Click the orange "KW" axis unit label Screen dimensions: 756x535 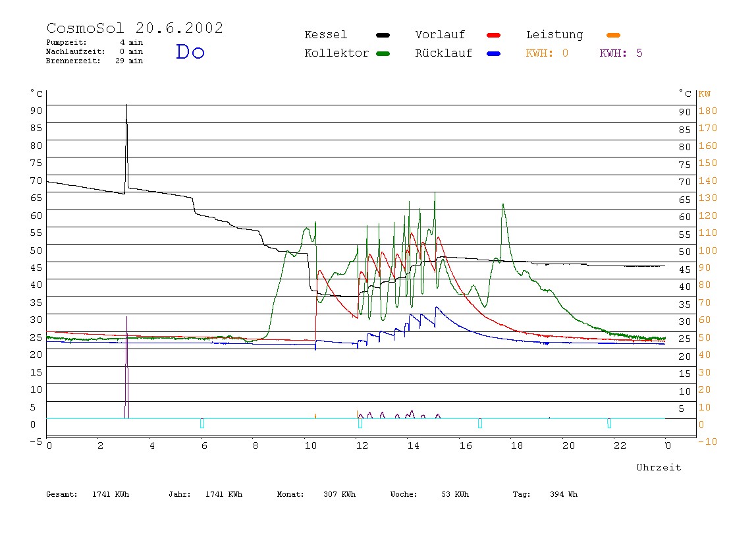click(705, 94)
